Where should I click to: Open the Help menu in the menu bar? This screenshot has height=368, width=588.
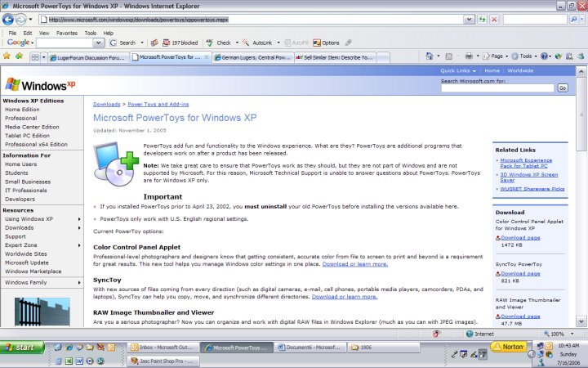(108, 33)
